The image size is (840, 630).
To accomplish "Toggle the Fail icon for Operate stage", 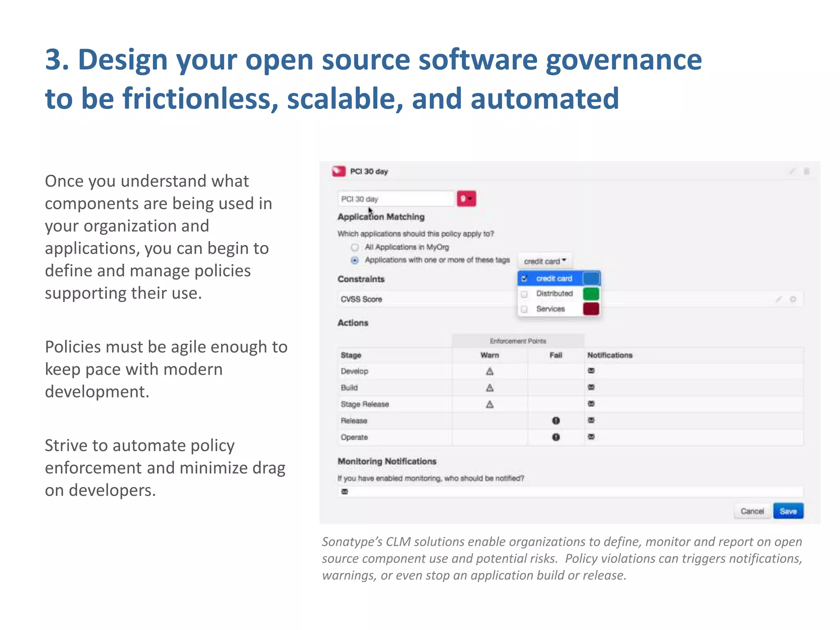I will (556, 437).
